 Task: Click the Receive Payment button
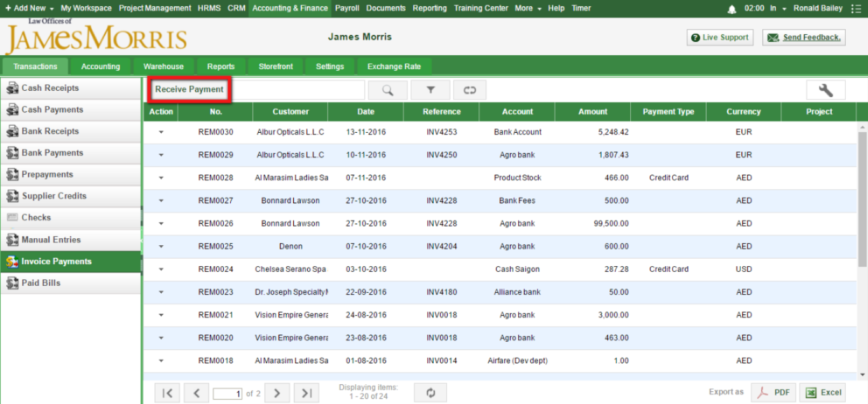pyautogui.click(x=189, y=90)
